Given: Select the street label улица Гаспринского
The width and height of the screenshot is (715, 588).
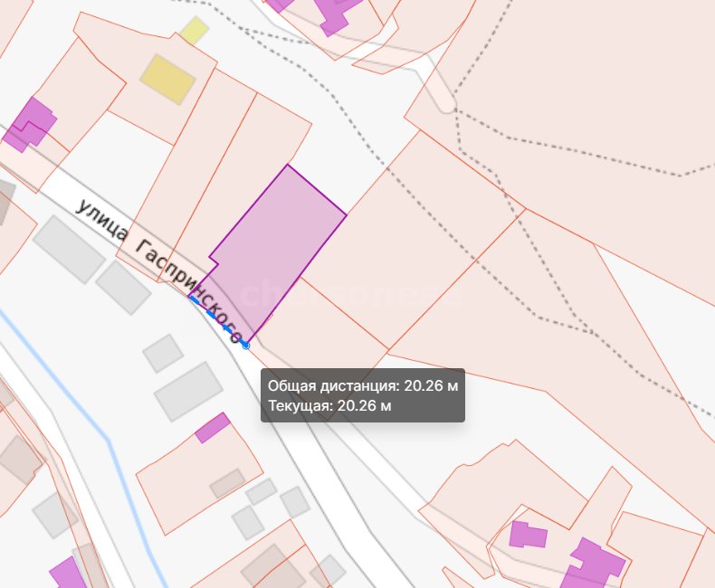Looking at the screenshot, I should click(158, 267).
